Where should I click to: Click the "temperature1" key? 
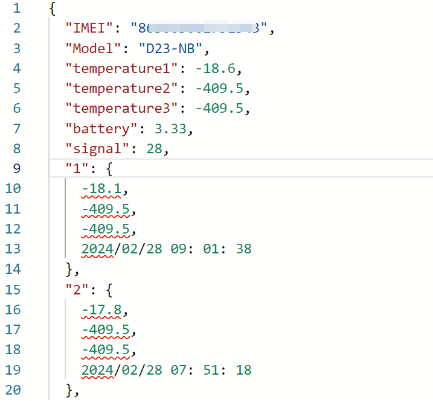coord(122,69)
